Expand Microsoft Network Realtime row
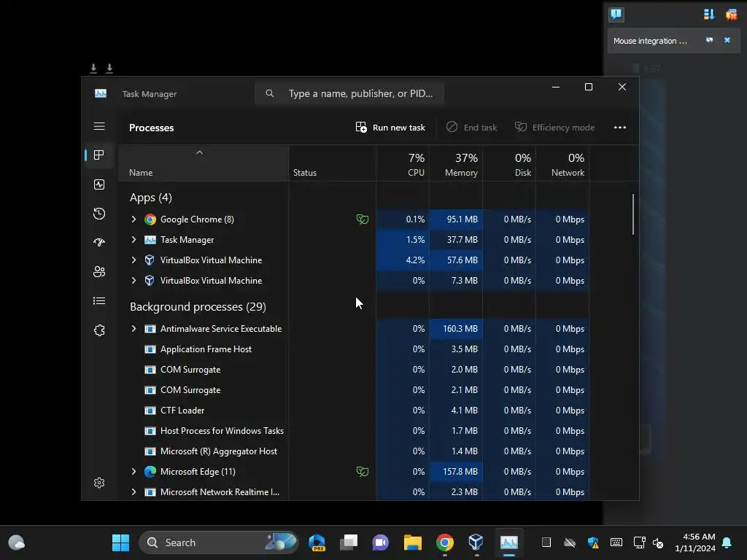747x560 pixels. (x=134, y=492)
